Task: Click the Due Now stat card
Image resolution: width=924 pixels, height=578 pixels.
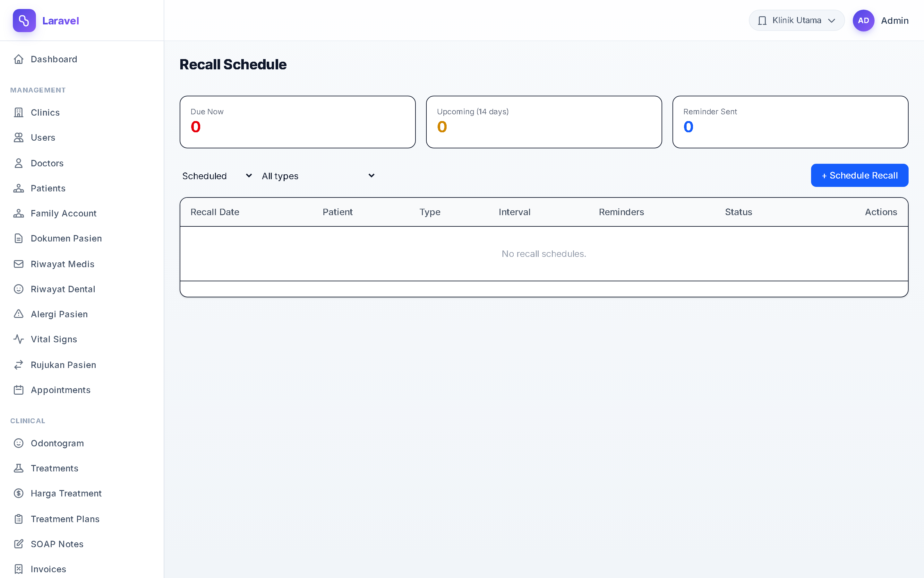Action: pyautogui.click(x=297, y=122)
